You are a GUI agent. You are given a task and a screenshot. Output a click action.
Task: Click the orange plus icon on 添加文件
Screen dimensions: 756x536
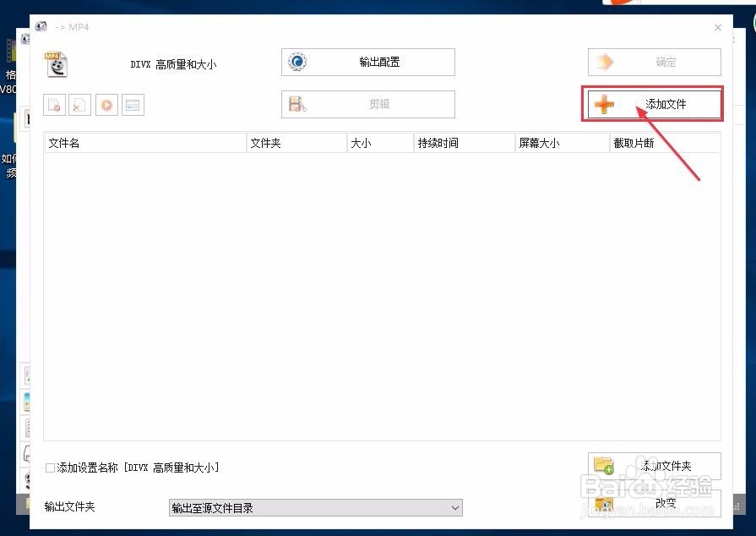point(604,104)
